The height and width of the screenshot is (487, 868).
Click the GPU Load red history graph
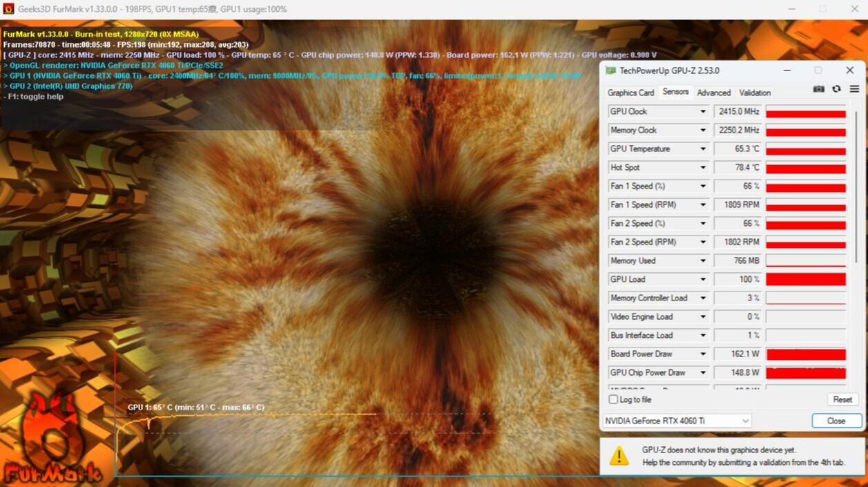(806, 279)
